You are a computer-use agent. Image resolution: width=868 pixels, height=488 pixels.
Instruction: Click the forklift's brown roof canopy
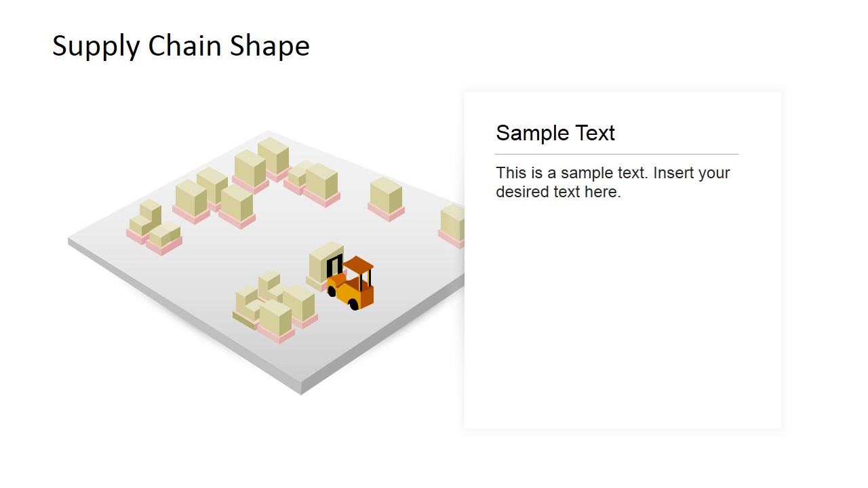pyautogui.click(x=358, y=264)
